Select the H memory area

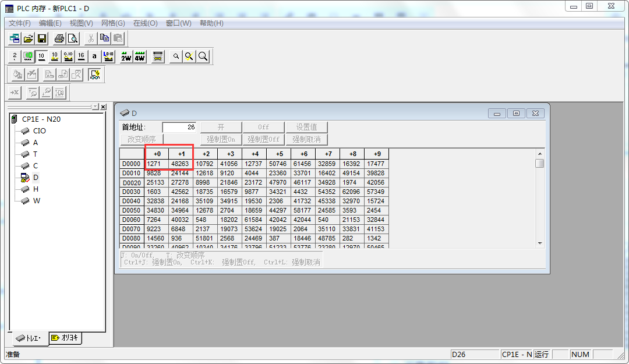click(36, 189)
